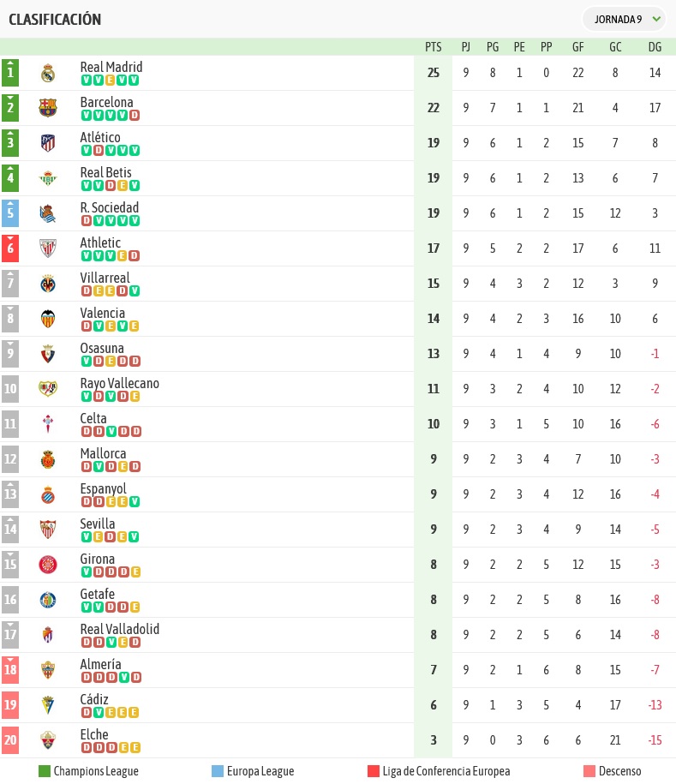Click Elche's last draw result badge

click(x=135, y=748)
